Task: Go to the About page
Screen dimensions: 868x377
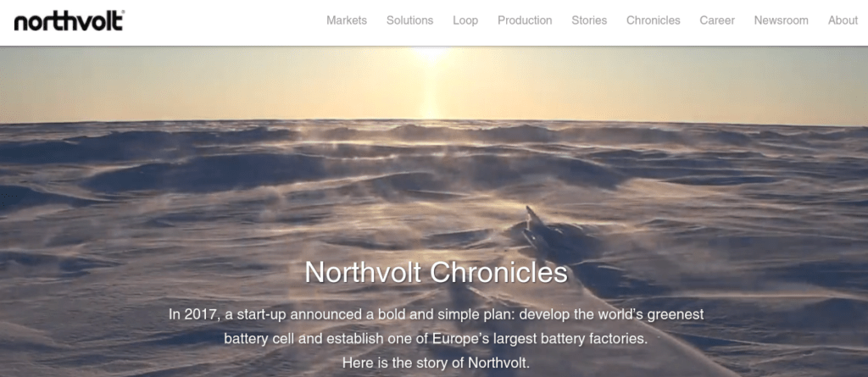Action: click(843, 20)
